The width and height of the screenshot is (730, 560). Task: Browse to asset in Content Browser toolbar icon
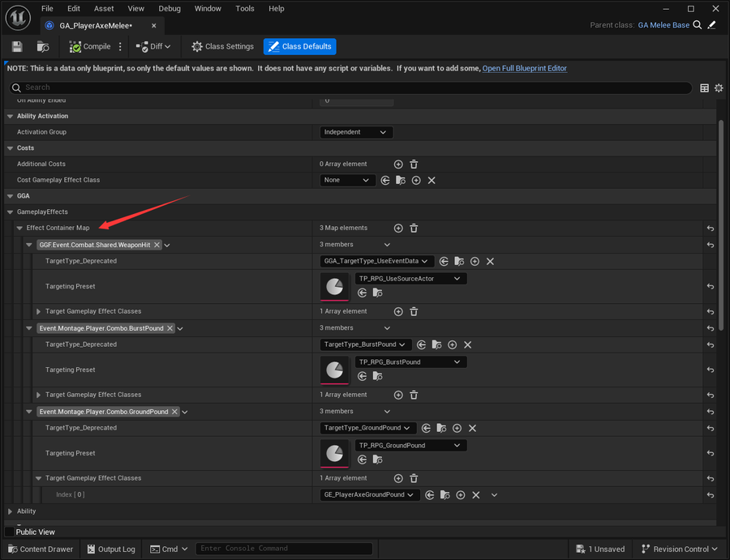tap(43, 46)
